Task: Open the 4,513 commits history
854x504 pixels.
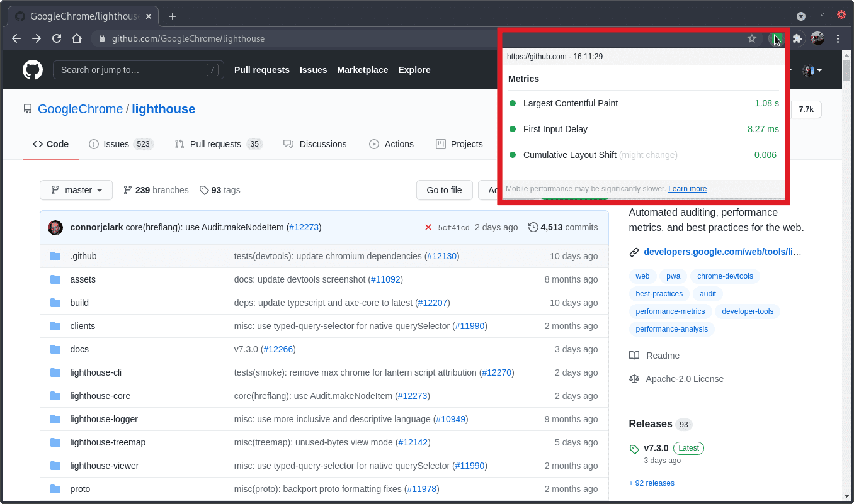Action: pyautogui.click(x=563, y=227)
